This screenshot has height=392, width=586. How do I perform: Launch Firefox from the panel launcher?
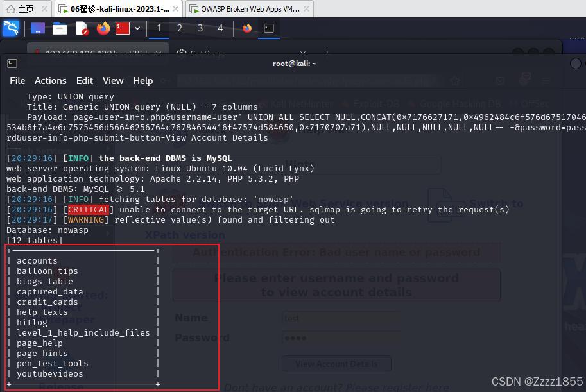tap(103, 28)
